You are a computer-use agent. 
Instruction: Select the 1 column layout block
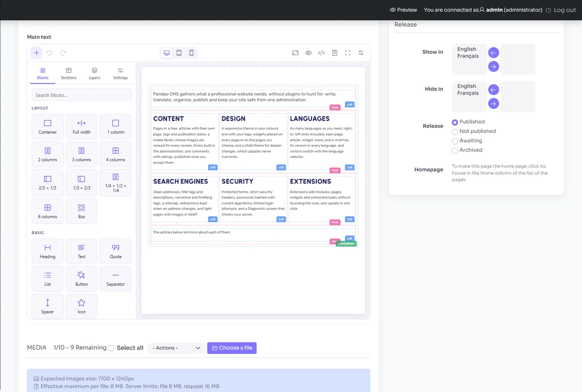[x=115, y=126]
